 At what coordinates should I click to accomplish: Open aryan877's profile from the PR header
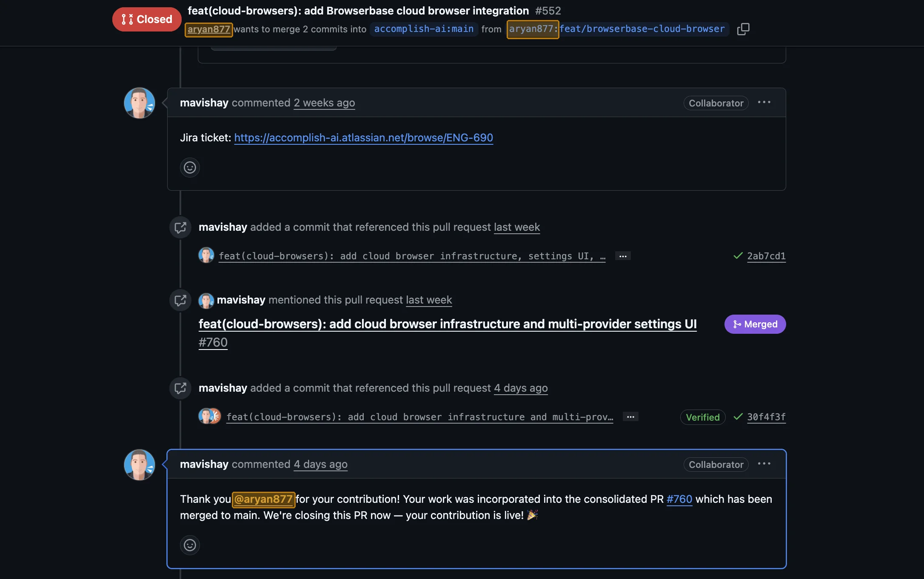208,29
